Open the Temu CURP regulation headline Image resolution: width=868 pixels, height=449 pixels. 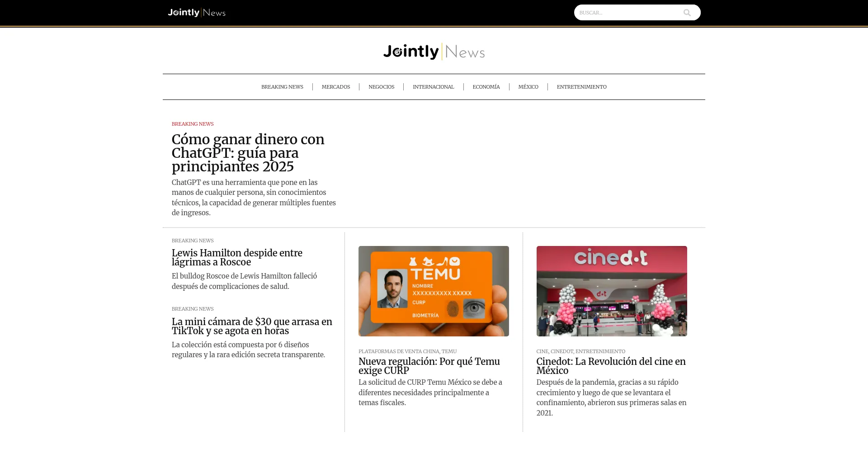(x=429, y=366)
